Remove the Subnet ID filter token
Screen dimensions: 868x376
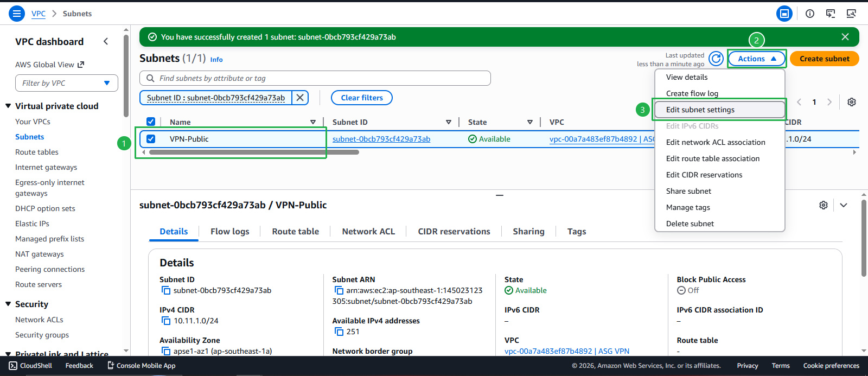pos(300,98)
